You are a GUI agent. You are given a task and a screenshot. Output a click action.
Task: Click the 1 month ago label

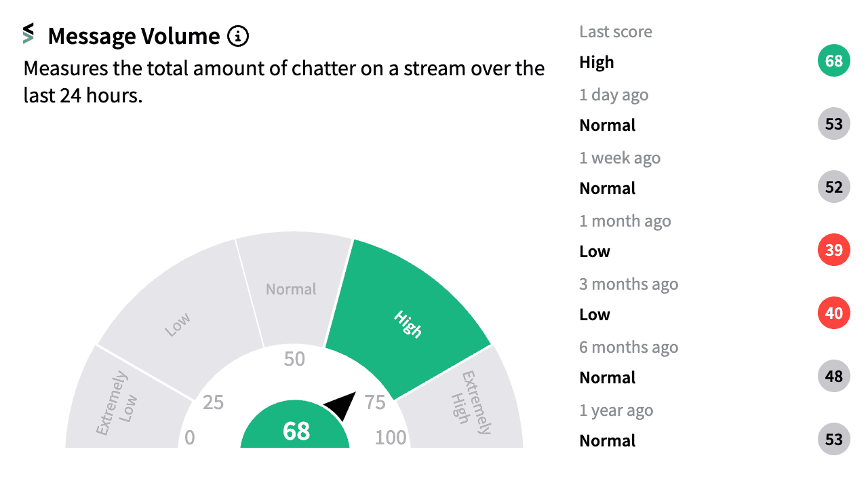625,221
